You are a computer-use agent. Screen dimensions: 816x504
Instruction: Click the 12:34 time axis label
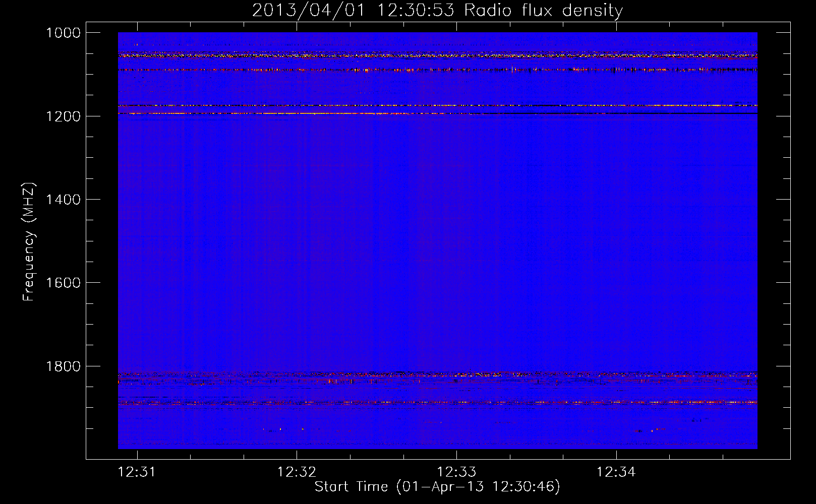pyautogui.click(x=616, y=472)
